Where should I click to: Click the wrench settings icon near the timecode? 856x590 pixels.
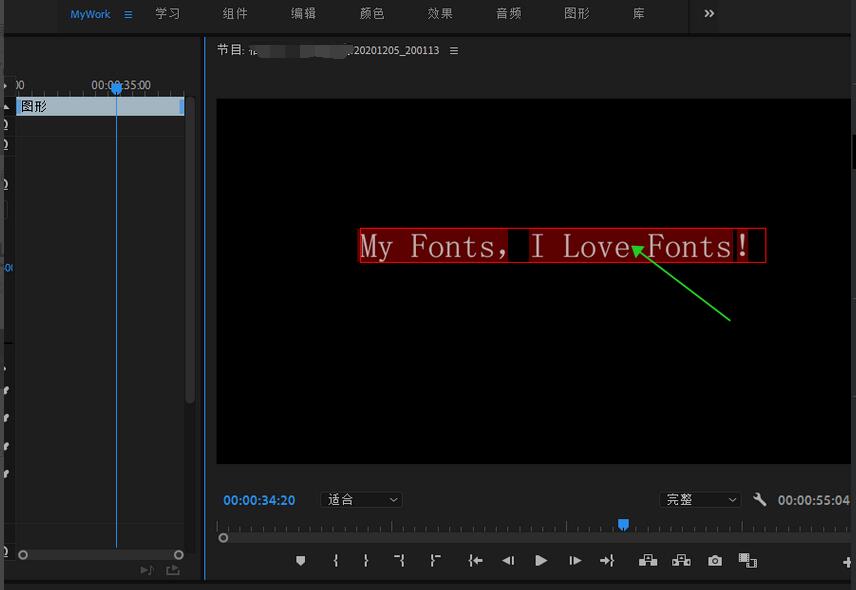coord(761,500)
